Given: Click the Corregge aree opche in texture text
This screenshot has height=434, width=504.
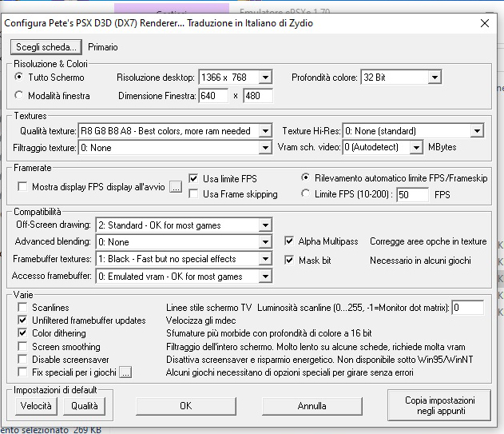Looking at the screenshot, I should tap(428, 241).
